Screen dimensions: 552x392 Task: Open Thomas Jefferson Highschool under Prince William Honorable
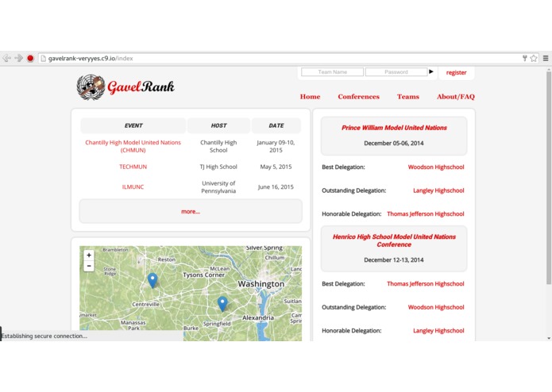(425, 213)
